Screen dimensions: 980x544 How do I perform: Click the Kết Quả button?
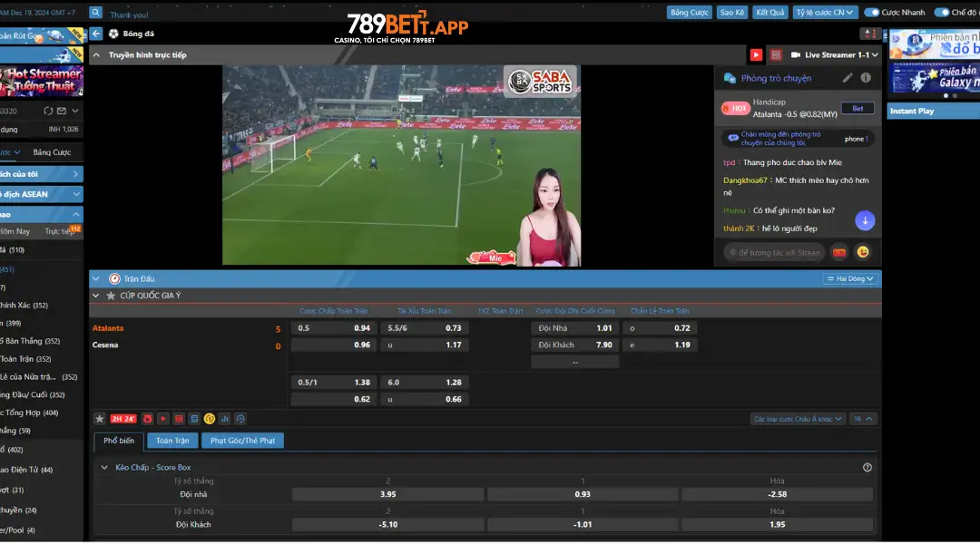click(x=769, y=13)
